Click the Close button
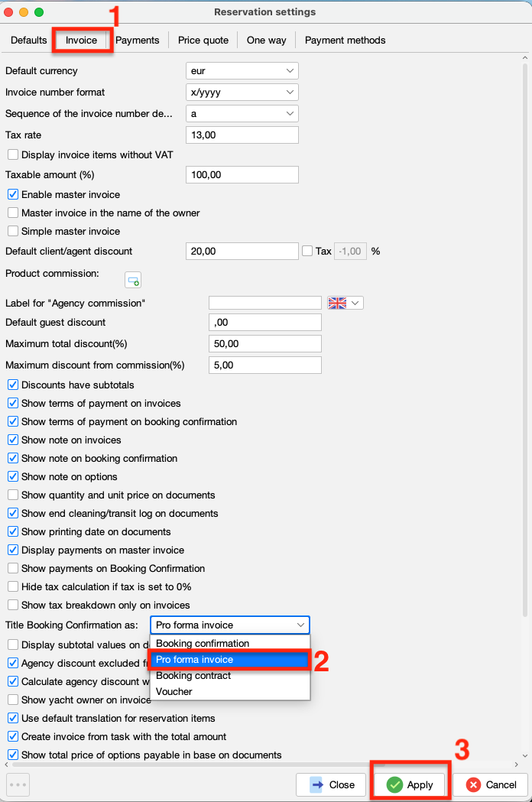 (332, 784)
